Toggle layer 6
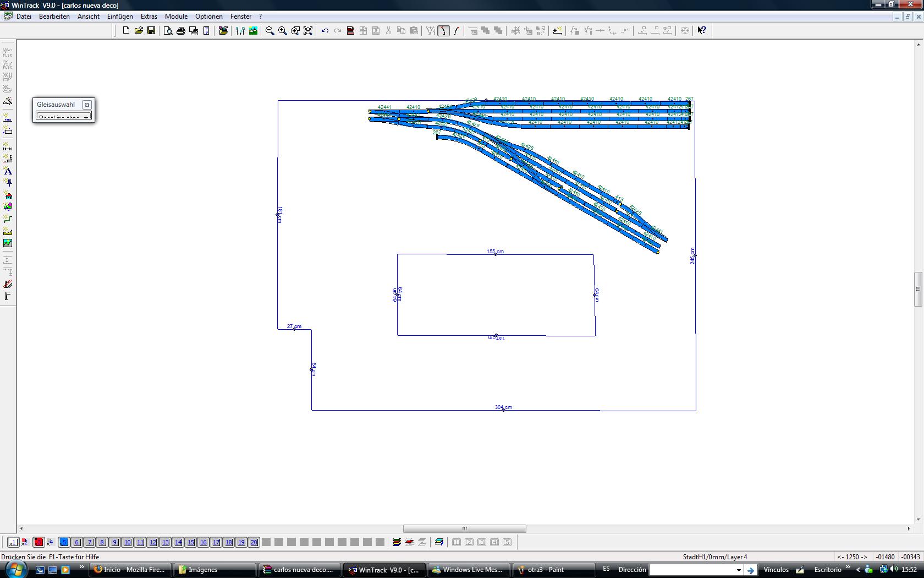Image resolution: width=924 pixels, height=578 pixels. (76, 542)
